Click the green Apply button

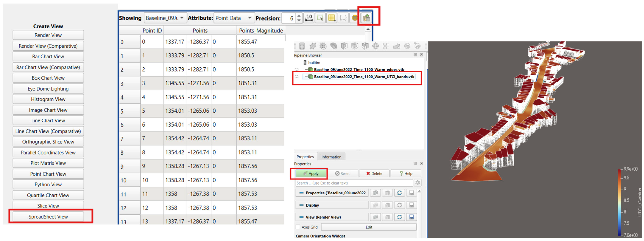pos(311,173)
